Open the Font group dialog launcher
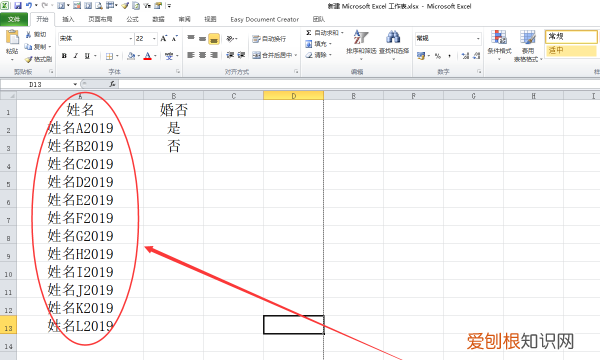Image resolution: width=600 pixels, height=360 pixels. click(178, 72)
